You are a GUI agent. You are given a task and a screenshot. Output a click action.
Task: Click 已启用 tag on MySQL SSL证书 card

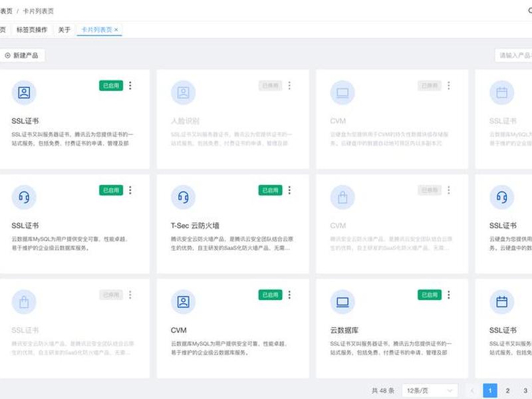click(111, 190)
